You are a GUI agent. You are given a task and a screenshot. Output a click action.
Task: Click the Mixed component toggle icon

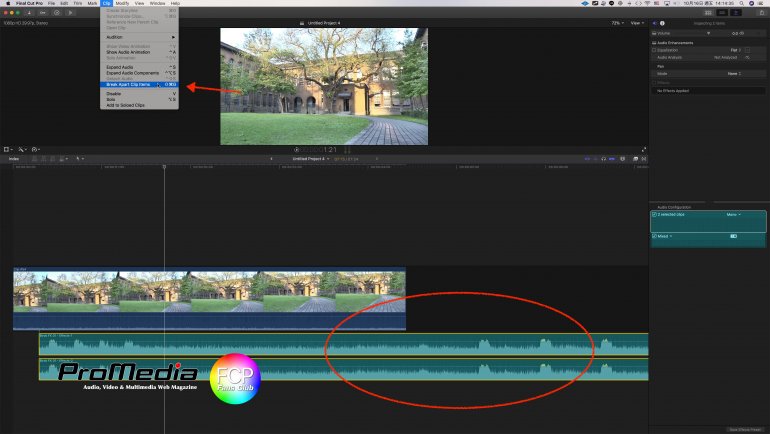pos(734,236)
